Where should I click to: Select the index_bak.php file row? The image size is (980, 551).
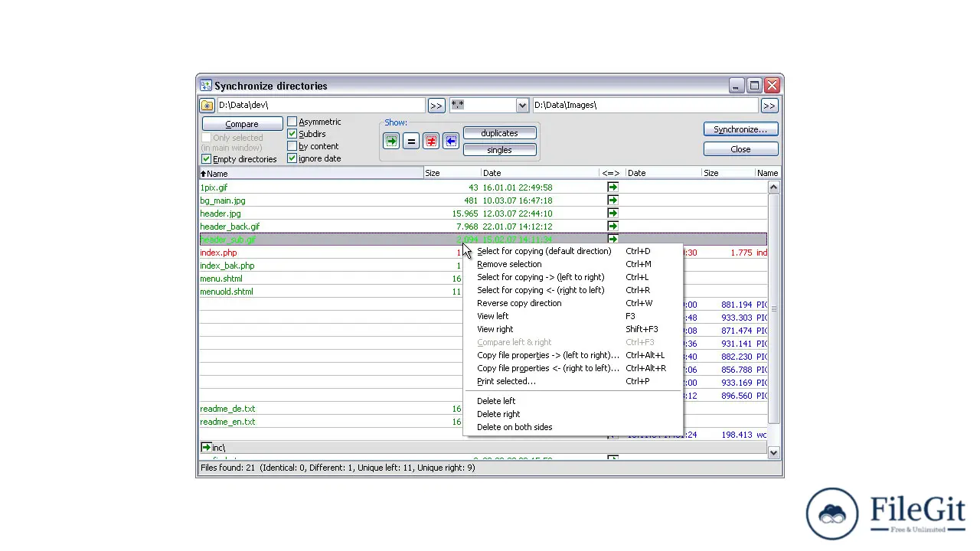point(332,266)
